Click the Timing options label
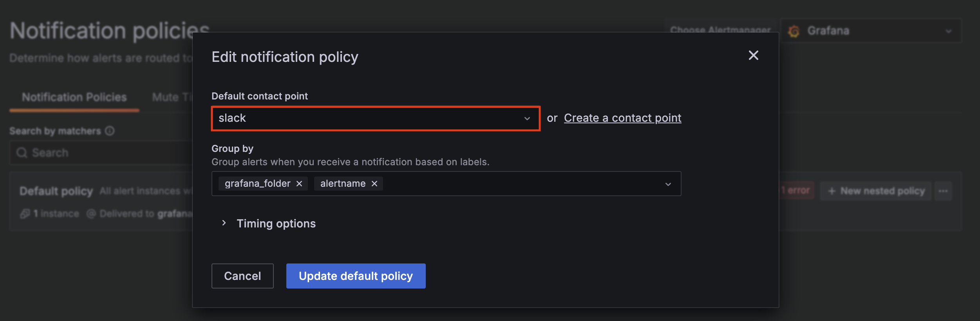 276,224
